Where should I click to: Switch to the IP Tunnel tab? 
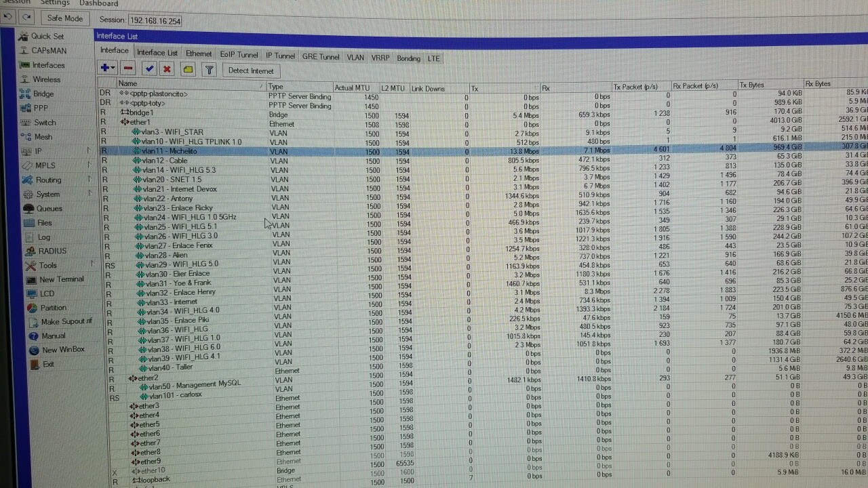tap(280, 56)
